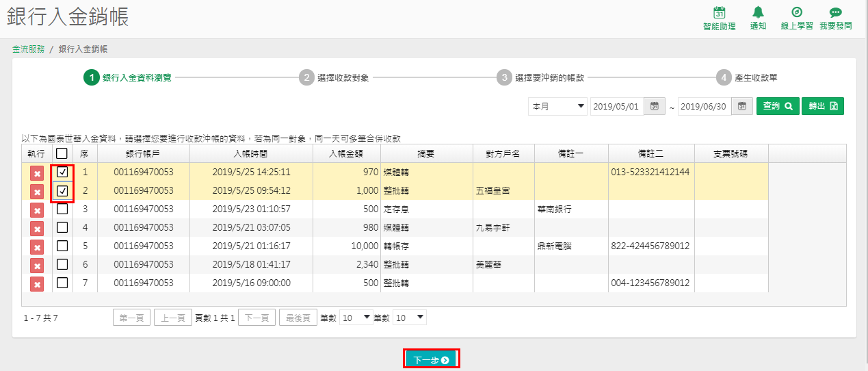Delete row 4 with the red X
The width and height of the screenshot is (868, 371).
[x=37, y=229]
